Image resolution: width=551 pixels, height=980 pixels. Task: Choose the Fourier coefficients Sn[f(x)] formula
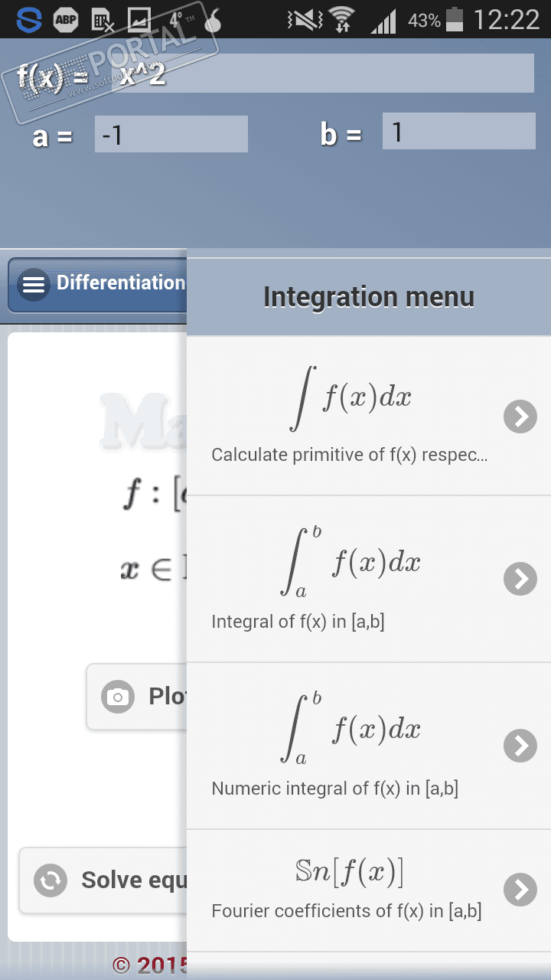(349, 871)
